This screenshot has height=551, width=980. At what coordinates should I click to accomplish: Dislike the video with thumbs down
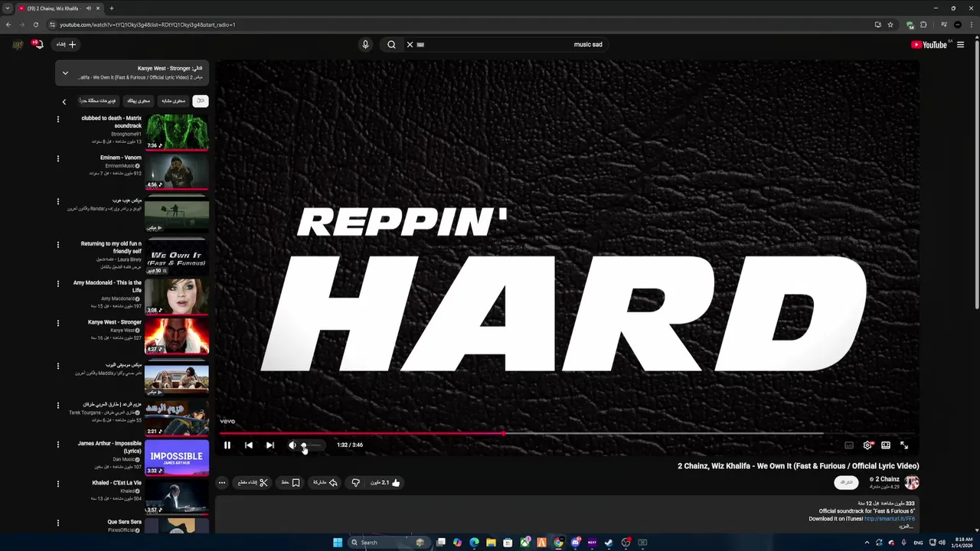tap(355, 482)
